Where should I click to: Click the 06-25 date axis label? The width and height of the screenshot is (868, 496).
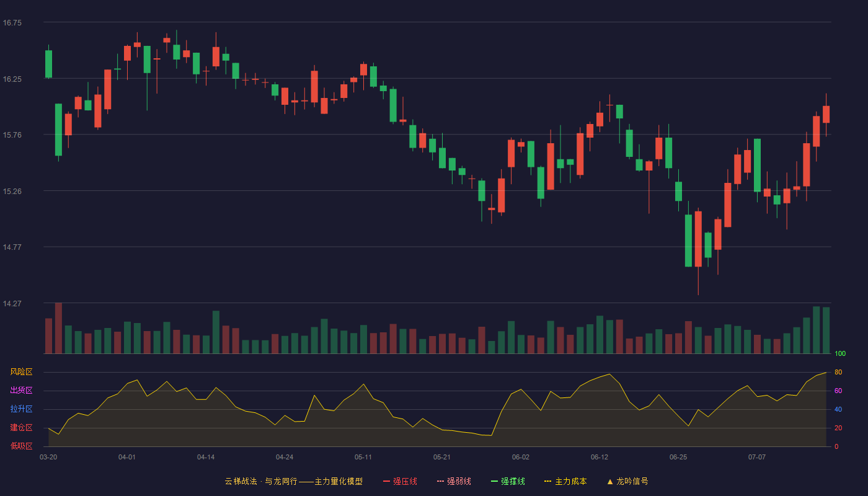[678, 457]
